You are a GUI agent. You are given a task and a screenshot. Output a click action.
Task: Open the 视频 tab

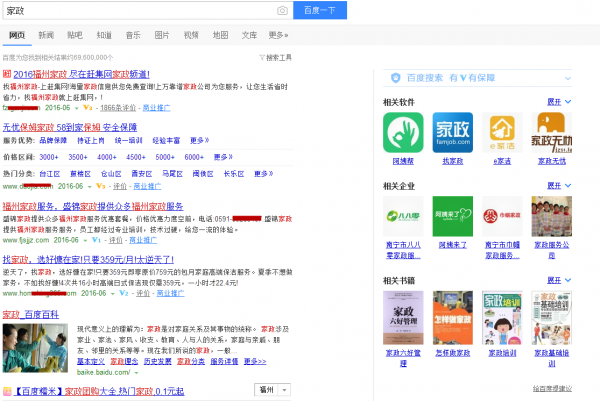click(191, 35)
